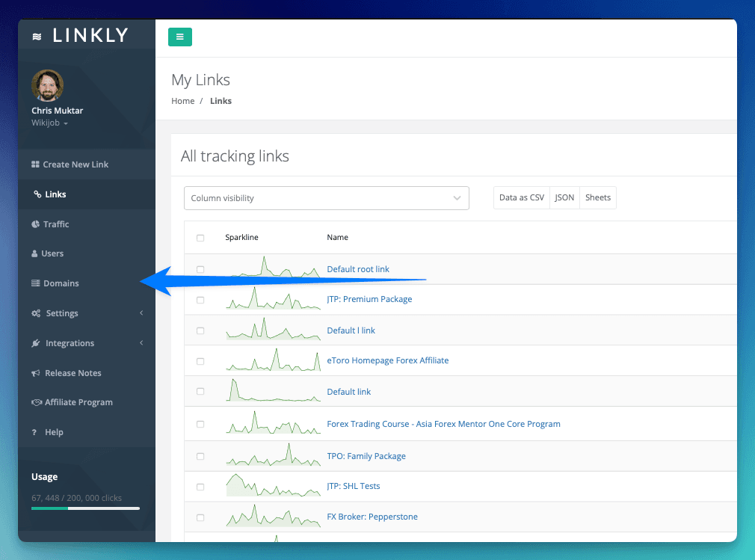The height and width of the screenshot is (560, 755).
Task: Check the box for Default root link
Action: pyautogui.click(x=200, y=269)
